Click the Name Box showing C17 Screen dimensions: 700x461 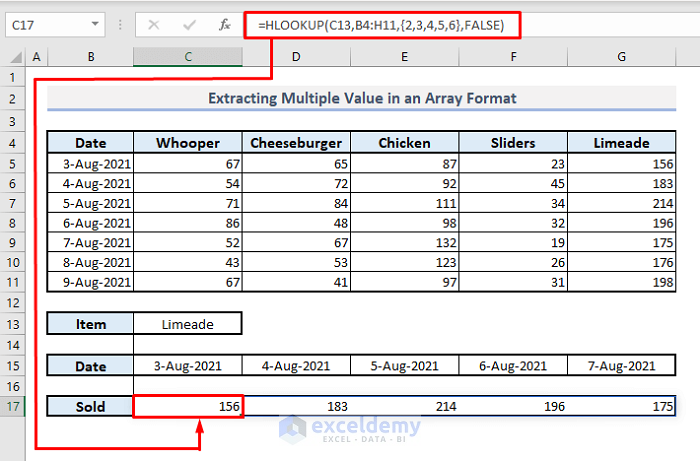55,25
